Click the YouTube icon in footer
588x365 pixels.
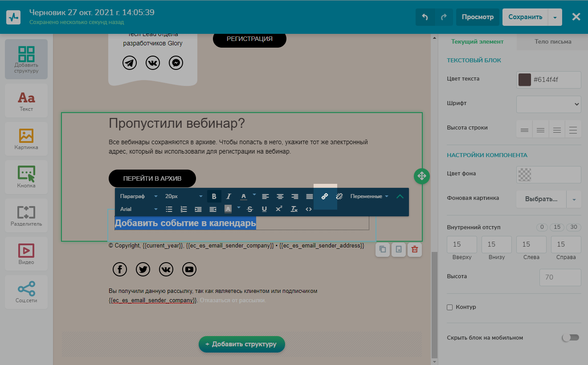pyautogui.click(x=189, y=269)
